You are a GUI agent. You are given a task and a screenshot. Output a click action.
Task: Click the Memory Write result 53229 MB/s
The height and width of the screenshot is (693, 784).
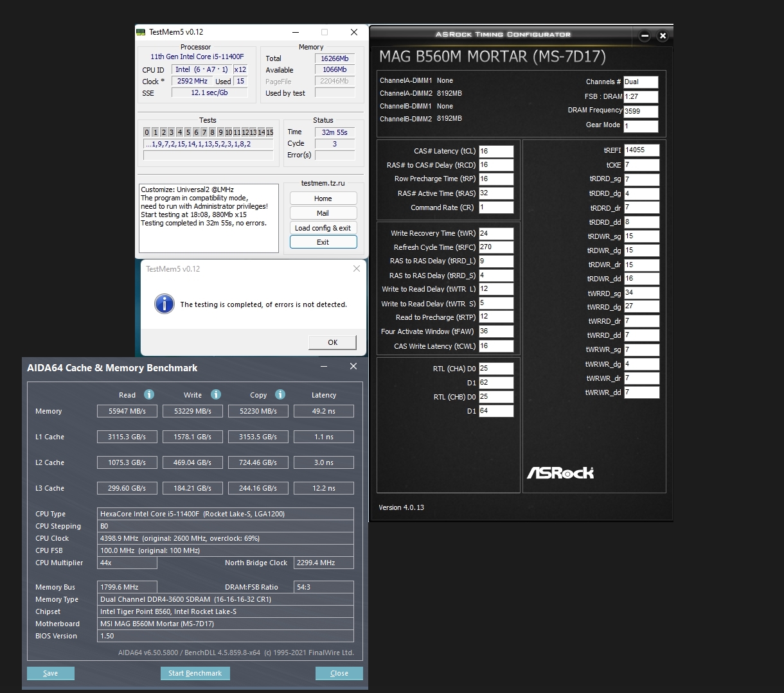pyautogui.click(x=193, y=411)
